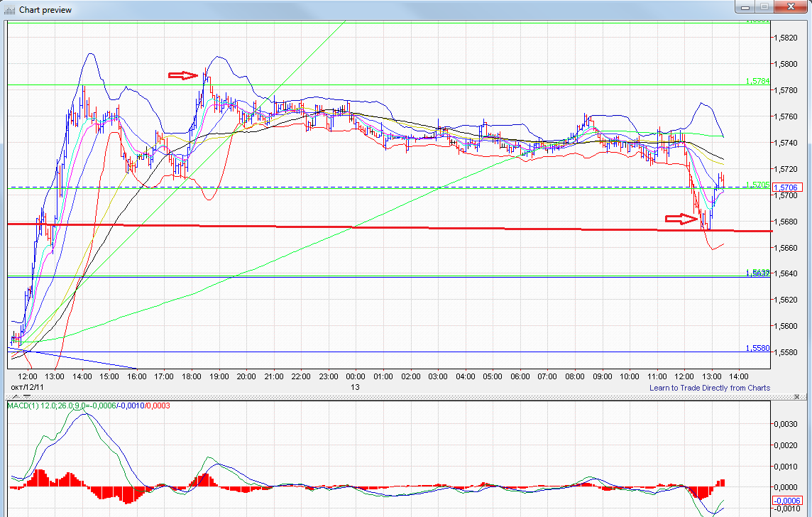Screen dimensions: 812x517
Task: Click the minimize button of Chart preview window
Action: pyautogui.click(x=744, y=8)
